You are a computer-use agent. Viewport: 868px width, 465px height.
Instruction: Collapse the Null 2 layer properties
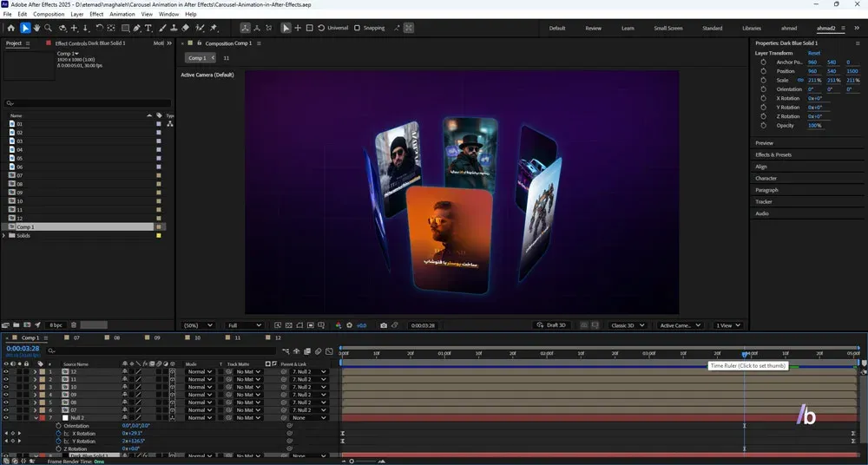[35, 418]
